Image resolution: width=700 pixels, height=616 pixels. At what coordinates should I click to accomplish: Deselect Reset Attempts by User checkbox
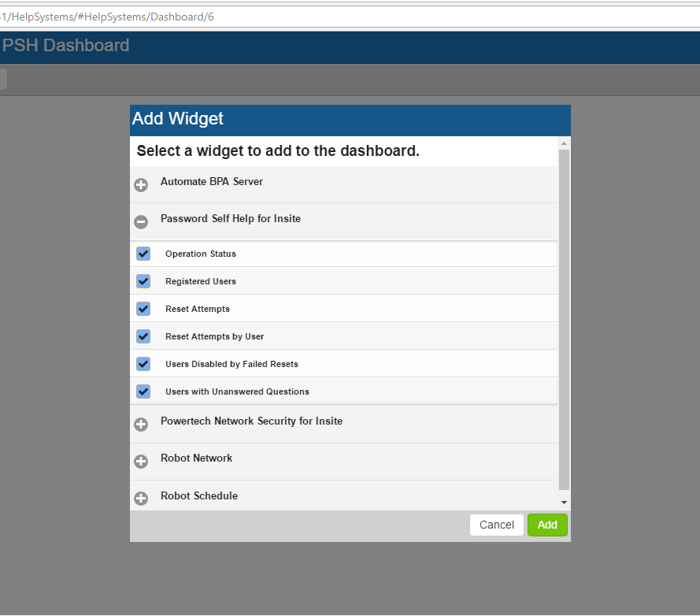click(143, 336)
